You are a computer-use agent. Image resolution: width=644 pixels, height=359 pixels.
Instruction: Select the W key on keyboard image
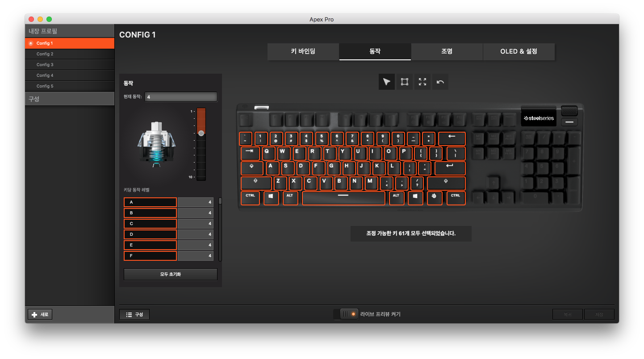pos(284,154)
